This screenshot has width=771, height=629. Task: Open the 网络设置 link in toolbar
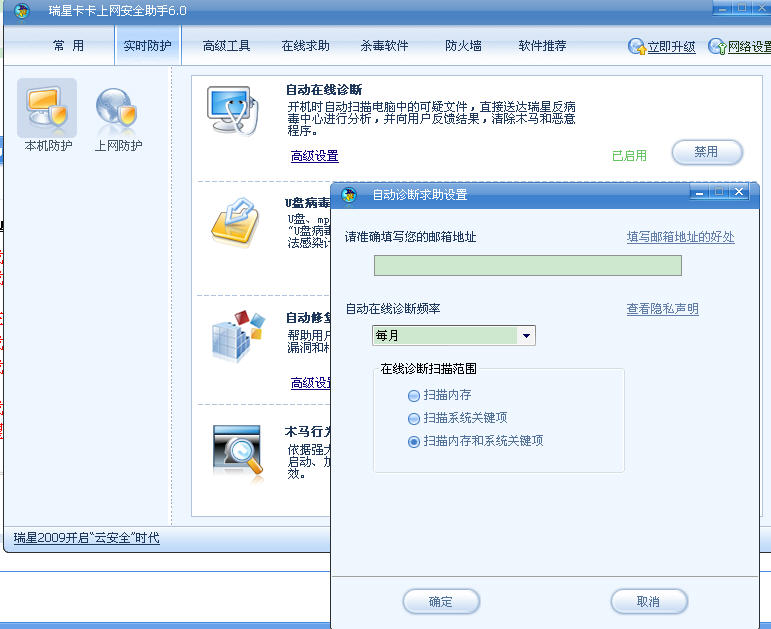click(749, 47)
